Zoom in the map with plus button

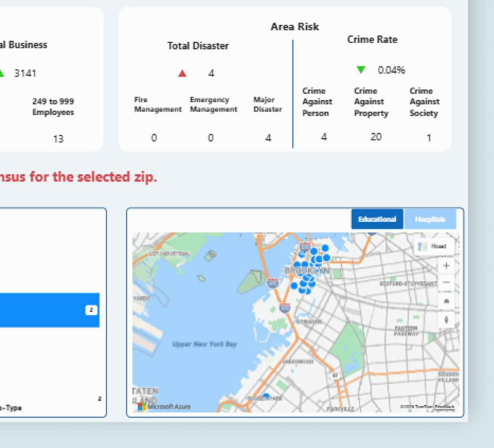[x=446, y=266]
